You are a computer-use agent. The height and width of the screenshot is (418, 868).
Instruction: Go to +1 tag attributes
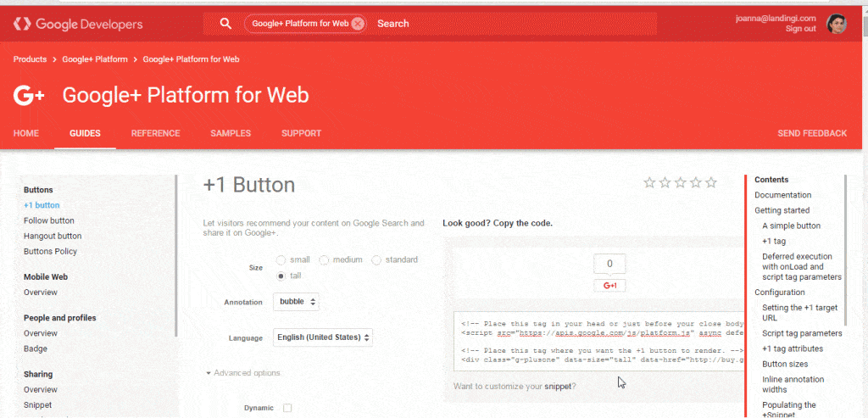click(x=793, y=348)
